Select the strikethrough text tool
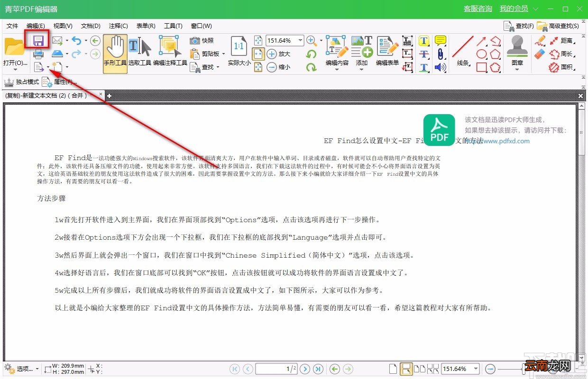This screenshot has width=588, height=379. [424, 54]
